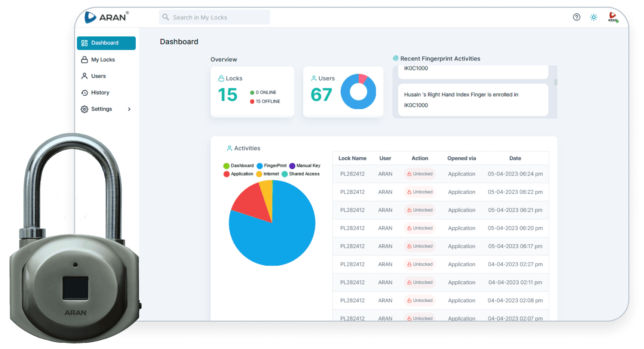Viewport: 644px width, 349px height.
Task: Click PL282412 in the 02:08 pm row
Action: (x=352, y=300)
